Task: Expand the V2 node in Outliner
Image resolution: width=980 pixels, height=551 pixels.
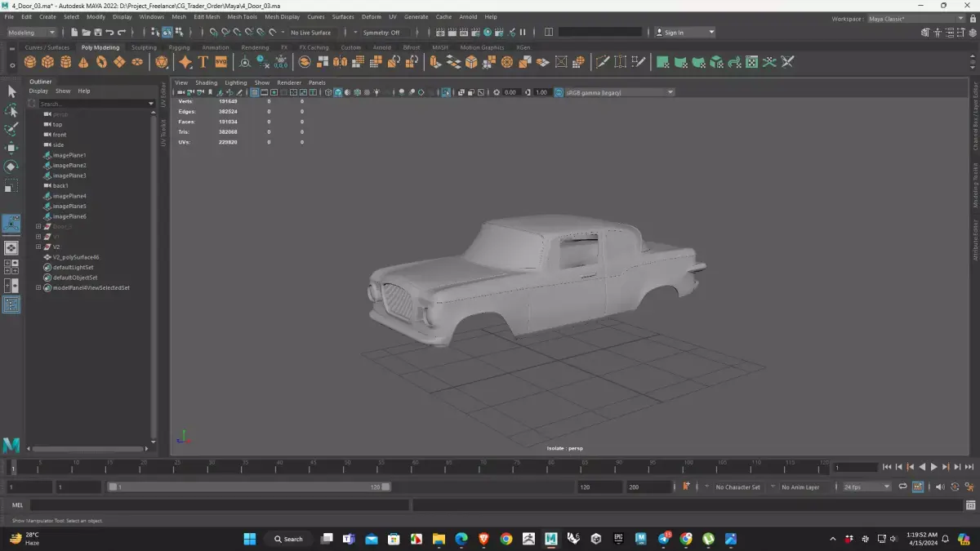Action: tap(38, 247)
